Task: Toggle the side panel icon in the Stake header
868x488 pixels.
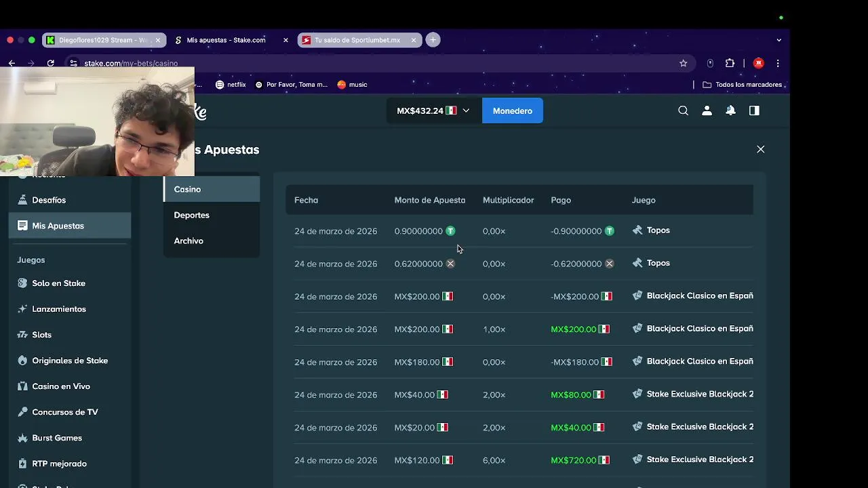Action: tap(754, 110)
